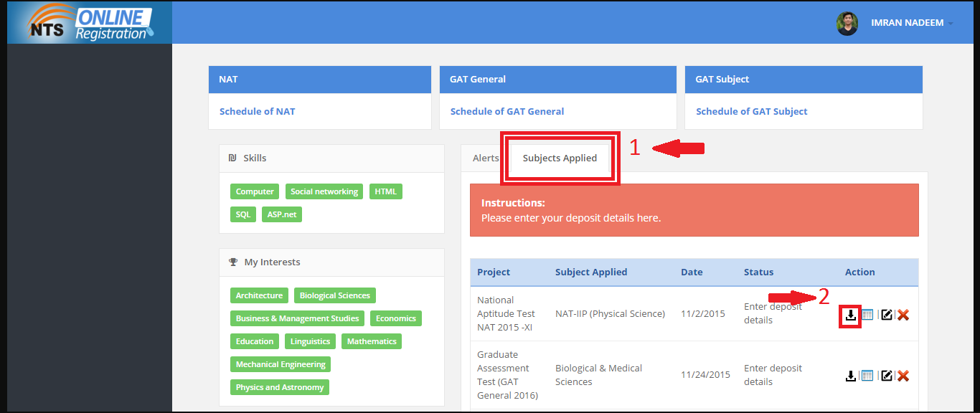Open Schedule of NAT link
This screenshot has width=980, height=413.
pyautogui.click(x=257, y=111)
